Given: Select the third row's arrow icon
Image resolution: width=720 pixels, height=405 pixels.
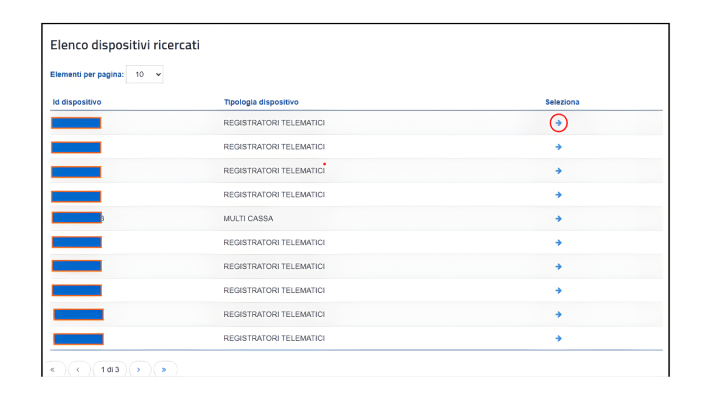Looking at the screenshot, I should click(x=558, y=171).
